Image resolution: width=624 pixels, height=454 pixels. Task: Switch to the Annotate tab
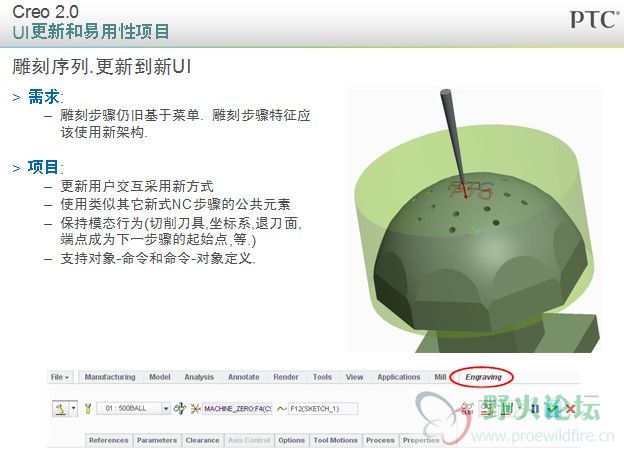pos(244,377)
